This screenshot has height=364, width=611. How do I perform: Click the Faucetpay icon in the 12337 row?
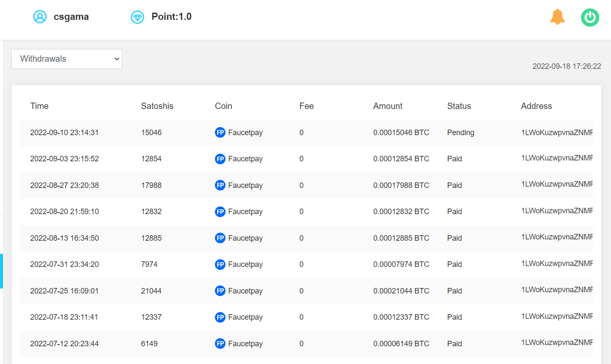coord(220,317)
